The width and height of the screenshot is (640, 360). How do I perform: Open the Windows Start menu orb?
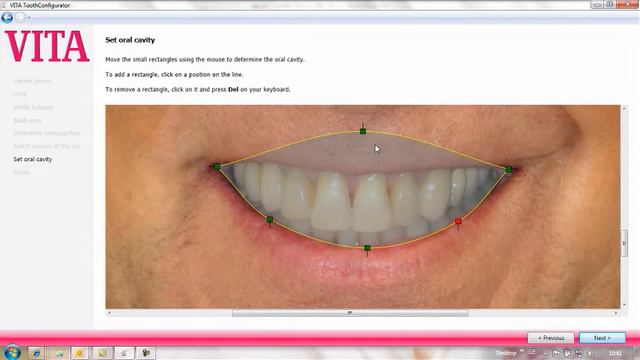[12, 352]
